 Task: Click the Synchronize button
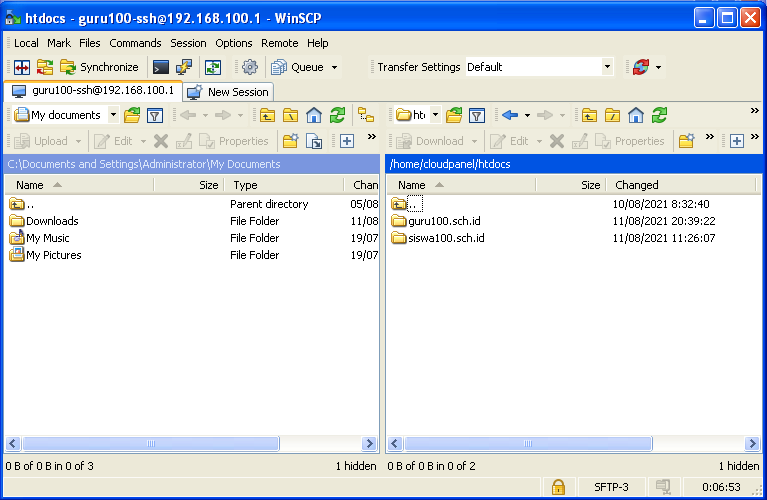(x=100, y=67)
